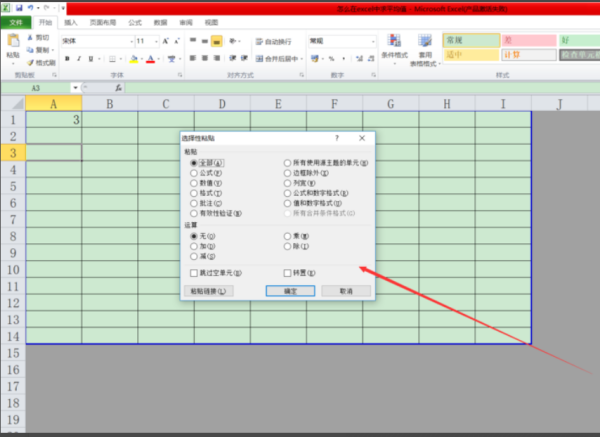Center text horizontally in alignment group
Screen dimensions: 600x437
pyautogui.click(x=205, y=58)
